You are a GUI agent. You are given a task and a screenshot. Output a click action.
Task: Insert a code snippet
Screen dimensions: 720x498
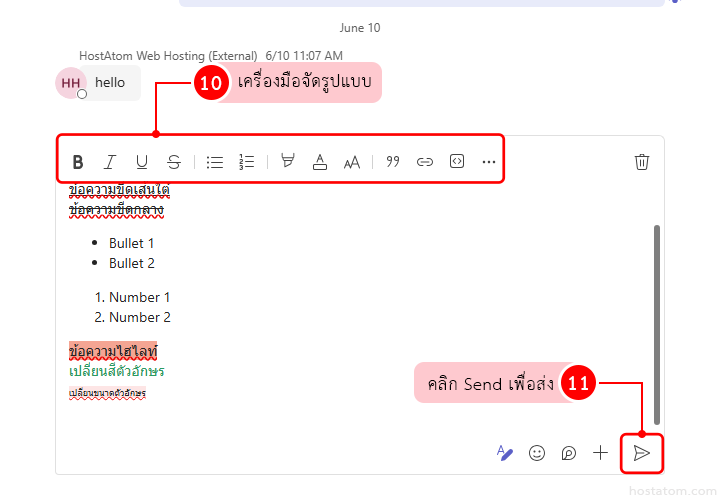click(457, 162)
